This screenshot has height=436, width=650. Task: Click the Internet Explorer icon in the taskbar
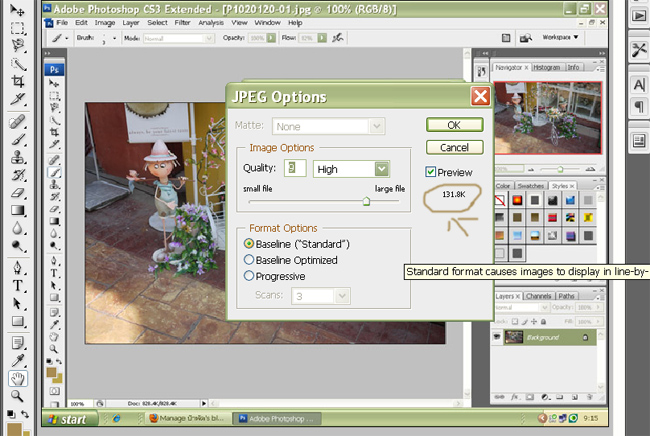pos(116,419)
